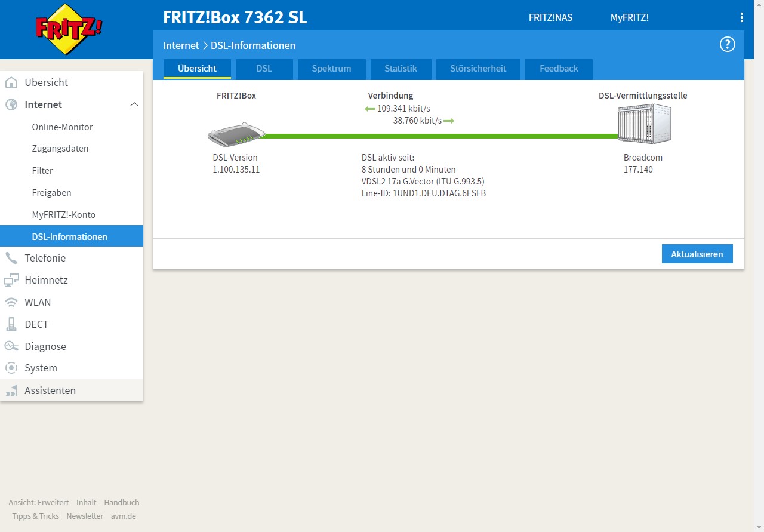Click the Internet globe icon

11,104
